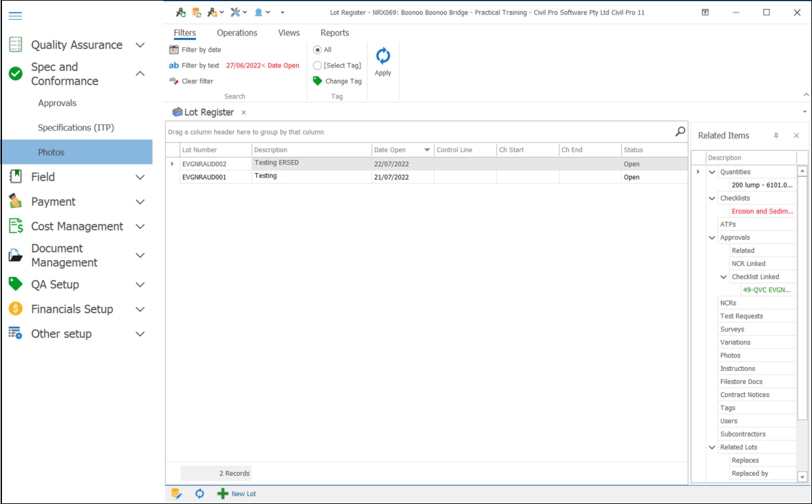Click refresh icon in bottom status bar
The height and width of the screenshot is (504, 812).
[200, 494]
